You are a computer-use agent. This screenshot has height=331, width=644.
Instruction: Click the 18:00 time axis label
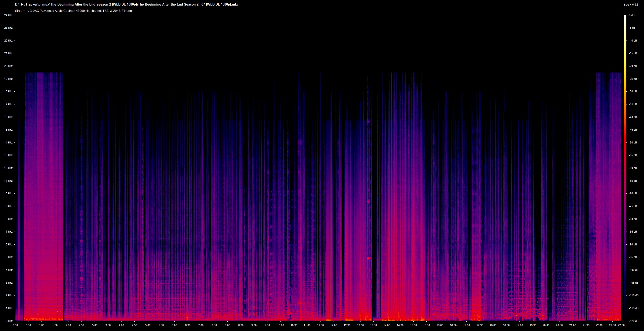pos(493,325)
